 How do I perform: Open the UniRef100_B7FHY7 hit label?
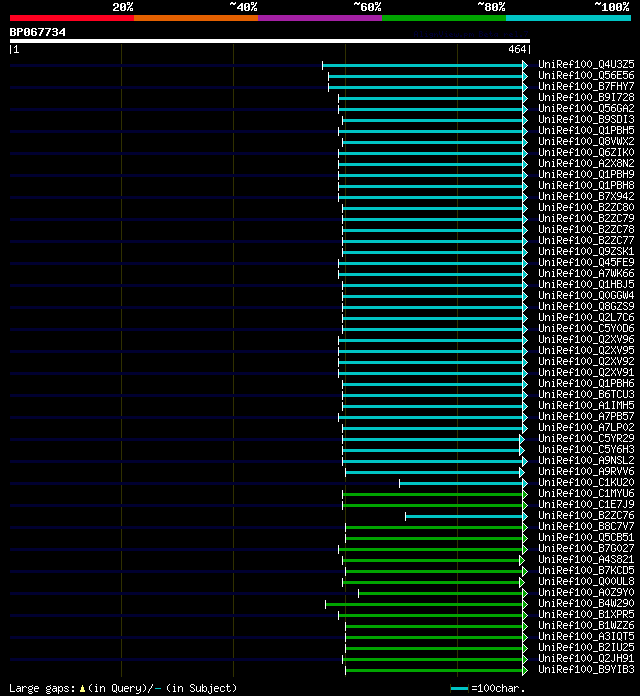[586, 87]
